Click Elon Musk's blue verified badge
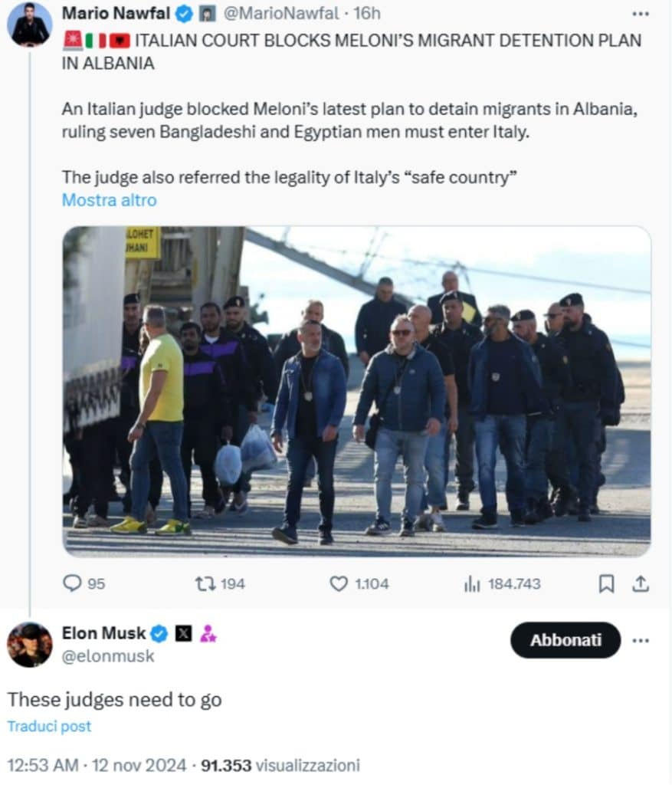 point(159,634)
